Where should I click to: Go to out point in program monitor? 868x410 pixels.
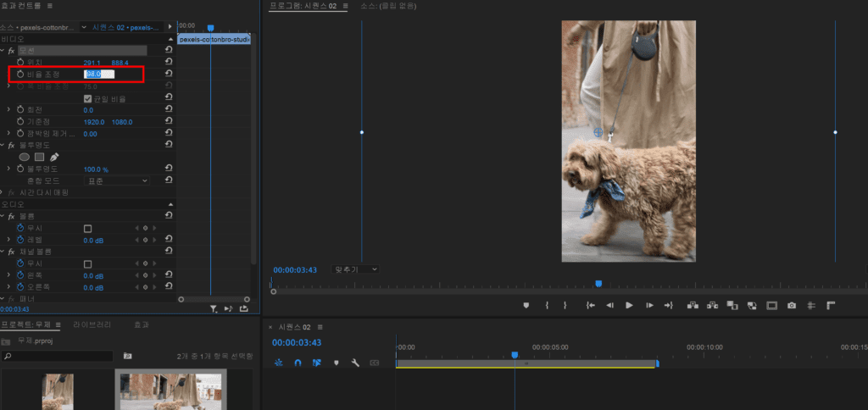coord(669,306)
